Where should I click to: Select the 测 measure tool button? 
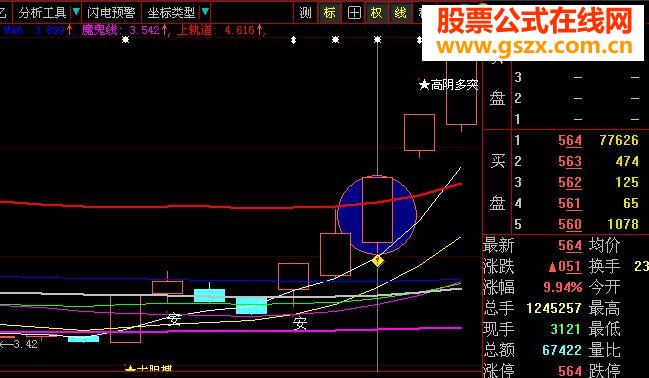(305, 13)
